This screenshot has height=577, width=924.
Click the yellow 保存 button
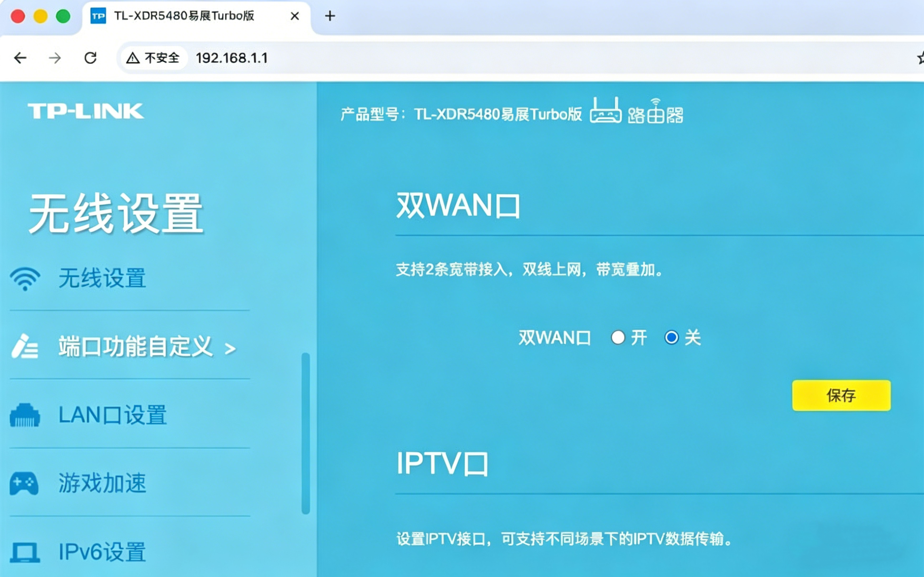click(x=842, y=395)
